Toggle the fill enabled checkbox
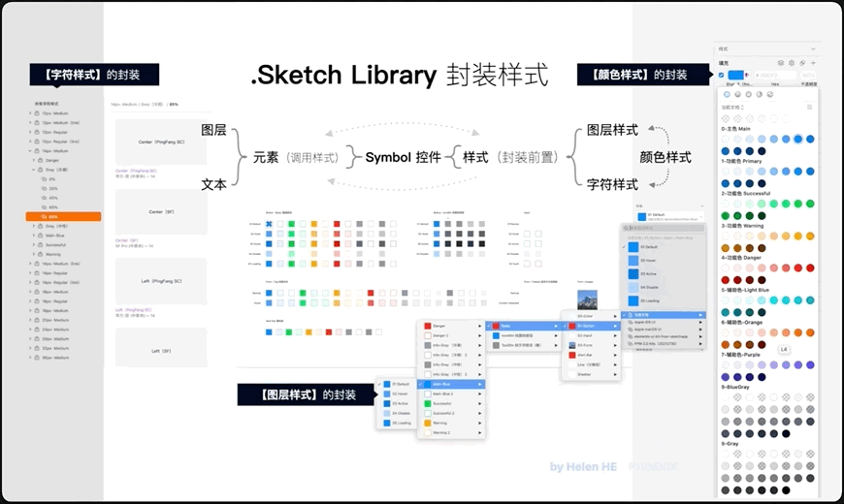Image resolution: width=844 pixels, height=504 pixels. pos(721,75)
